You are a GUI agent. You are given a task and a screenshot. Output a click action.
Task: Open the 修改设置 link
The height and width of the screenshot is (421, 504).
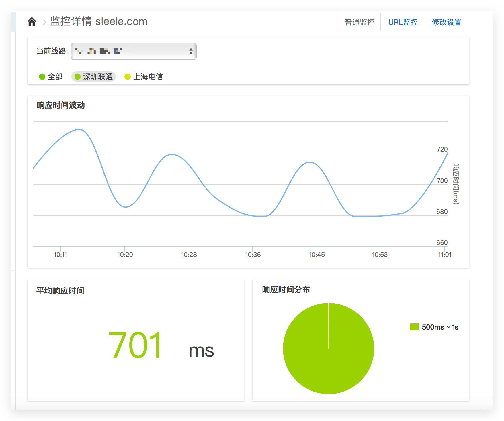[x=446, y=22]
